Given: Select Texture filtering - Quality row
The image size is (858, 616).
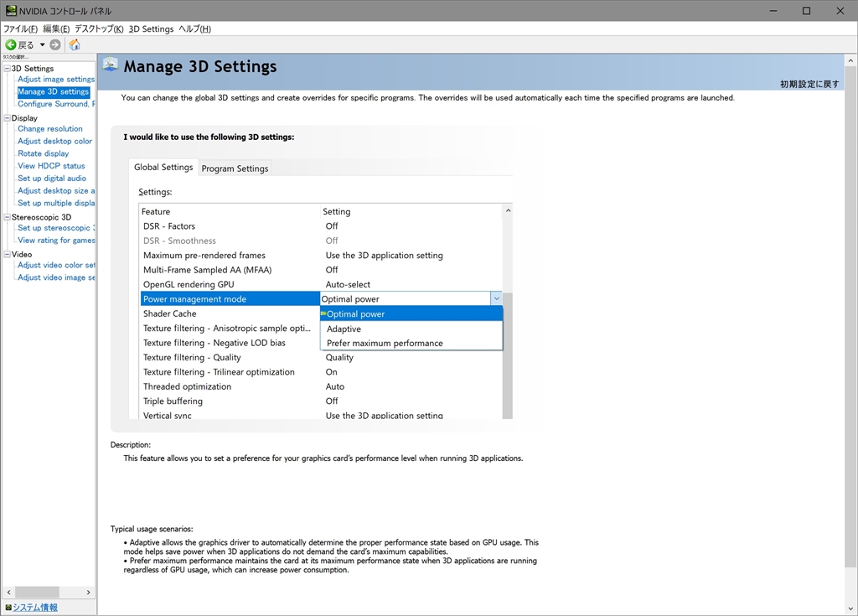Looking at the screenshot, I should [x=321, y=358].
